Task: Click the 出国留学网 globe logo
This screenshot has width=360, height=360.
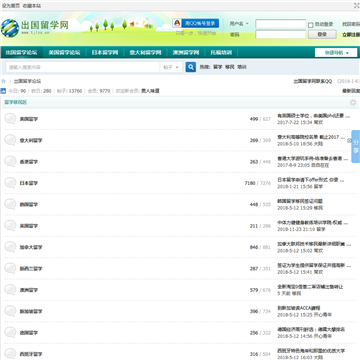Action: click(x=10, y=28)
